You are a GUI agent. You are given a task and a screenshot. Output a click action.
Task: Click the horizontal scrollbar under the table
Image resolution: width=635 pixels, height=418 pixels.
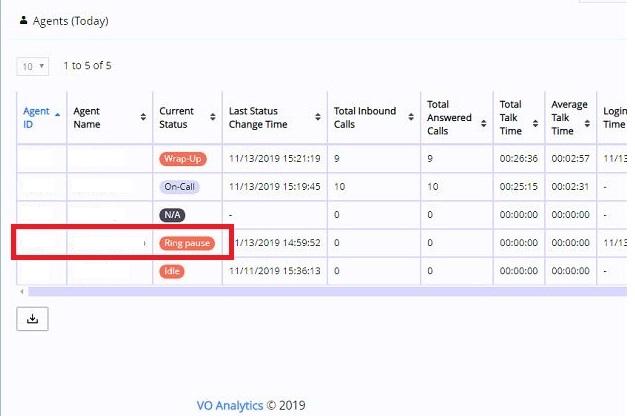(320, 291)
